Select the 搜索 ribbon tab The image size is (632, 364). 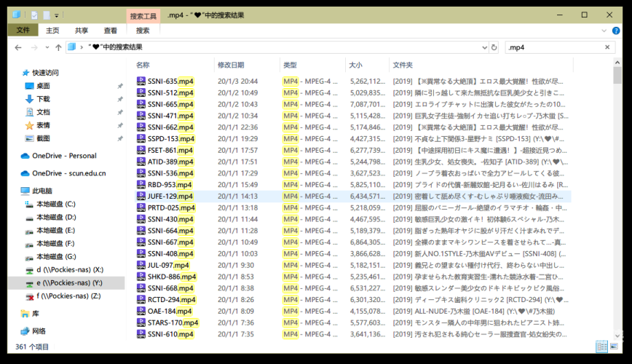click(x=143, y=31)
